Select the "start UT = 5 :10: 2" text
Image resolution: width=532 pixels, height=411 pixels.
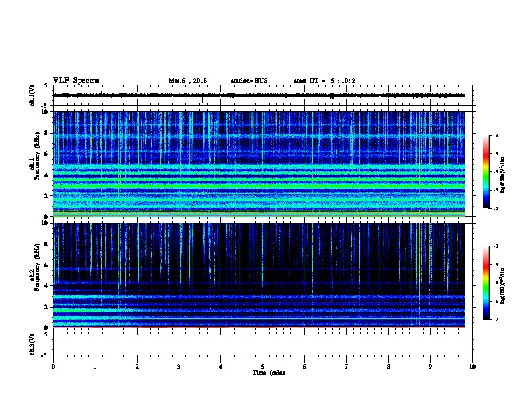coord(324,81)
